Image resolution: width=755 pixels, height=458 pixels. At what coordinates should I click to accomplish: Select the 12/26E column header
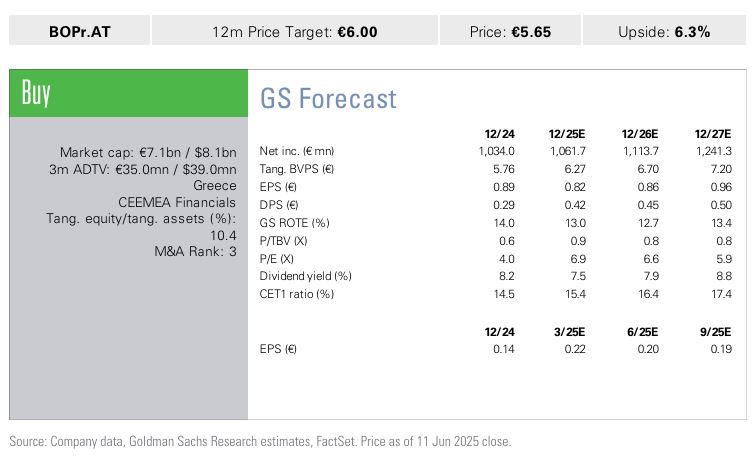(x=641, y=132)
